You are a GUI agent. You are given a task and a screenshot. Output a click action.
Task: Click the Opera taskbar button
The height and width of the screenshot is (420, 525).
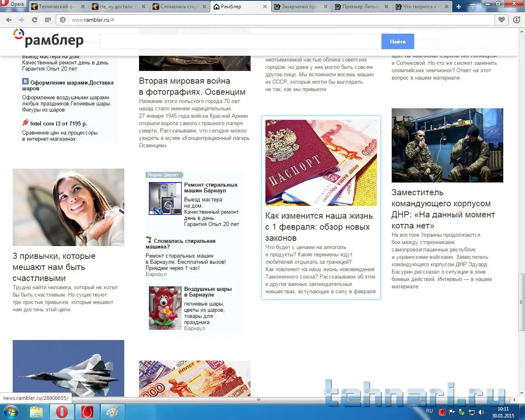tap(62, 412)
